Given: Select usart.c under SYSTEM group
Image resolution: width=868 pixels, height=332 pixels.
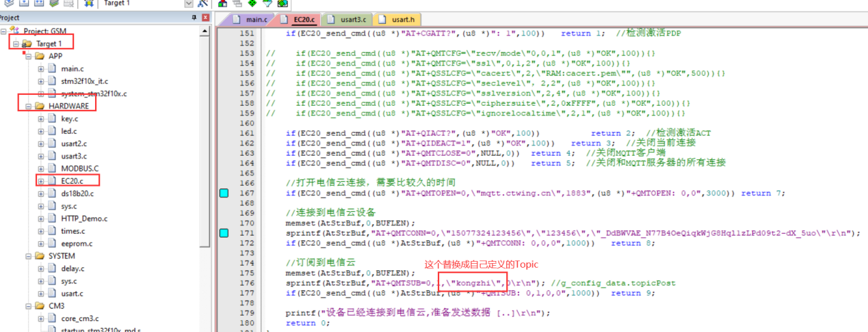Looking at the screenshot, I should pos(73,294).
